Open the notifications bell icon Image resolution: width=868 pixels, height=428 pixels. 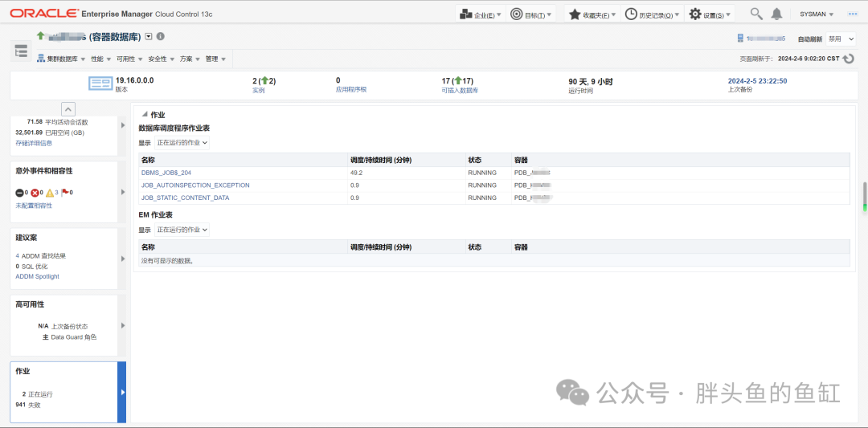[776, 14]
